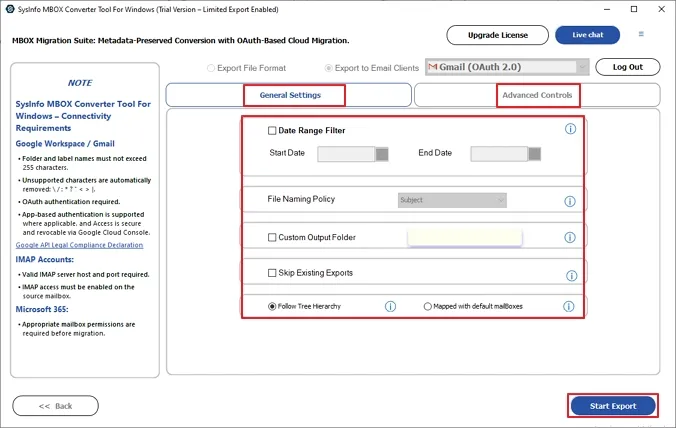Viewport: 676px width, 428px height.
Task: Click the 'NOTE' panel title
Action: click(80, 83)
